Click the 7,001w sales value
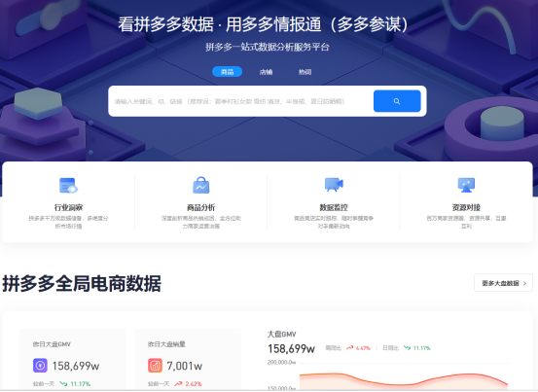 coord(185,366)
